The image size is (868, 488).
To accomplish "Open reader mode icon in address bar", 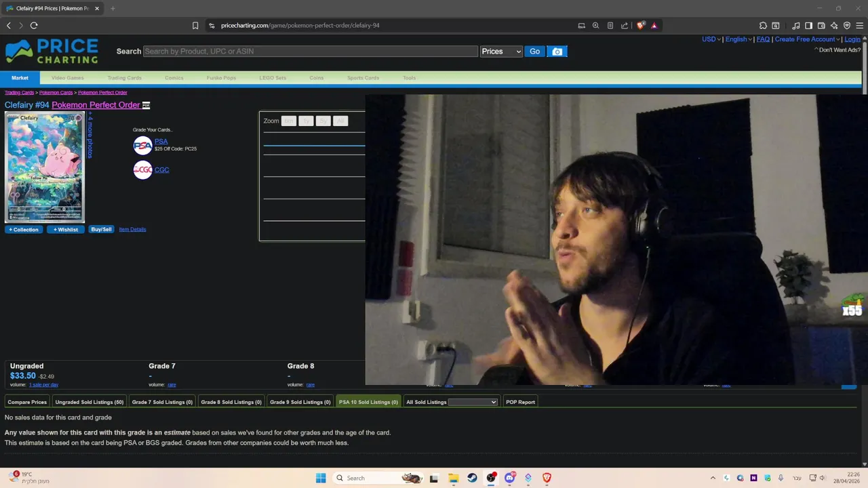I will point(610,26).
